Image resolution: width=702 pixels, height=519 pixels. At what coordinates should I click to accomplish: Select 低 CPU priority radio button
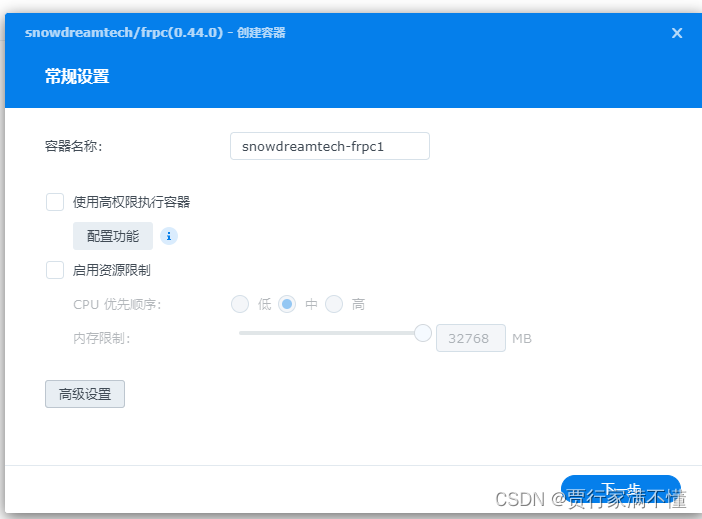(x=240, y=304)
